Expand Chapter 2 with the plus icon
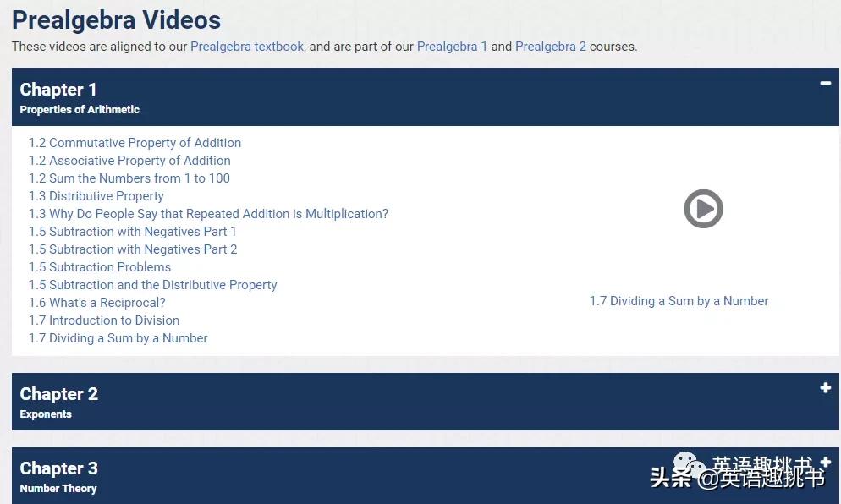The image size is (841, 504). (825, 388)
